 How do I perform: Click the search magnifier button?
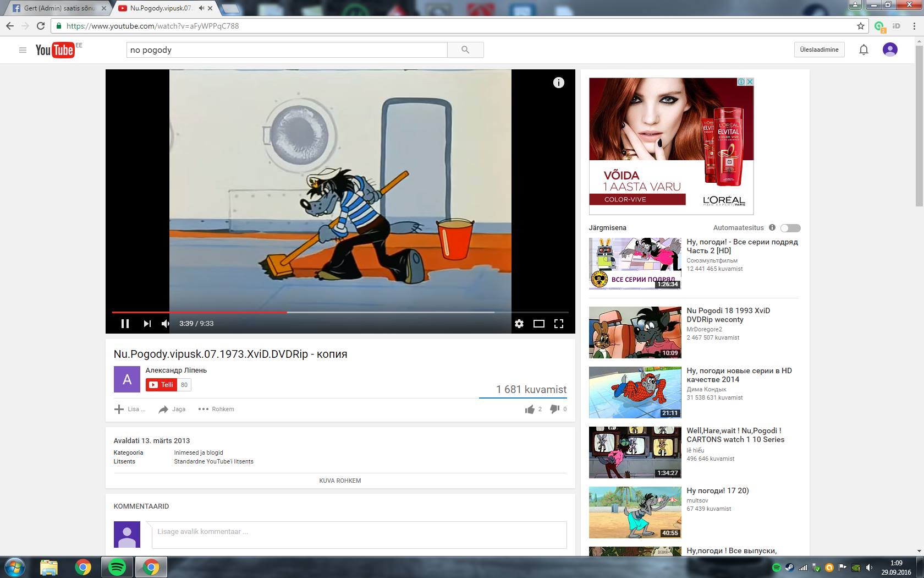click(465, 50)
